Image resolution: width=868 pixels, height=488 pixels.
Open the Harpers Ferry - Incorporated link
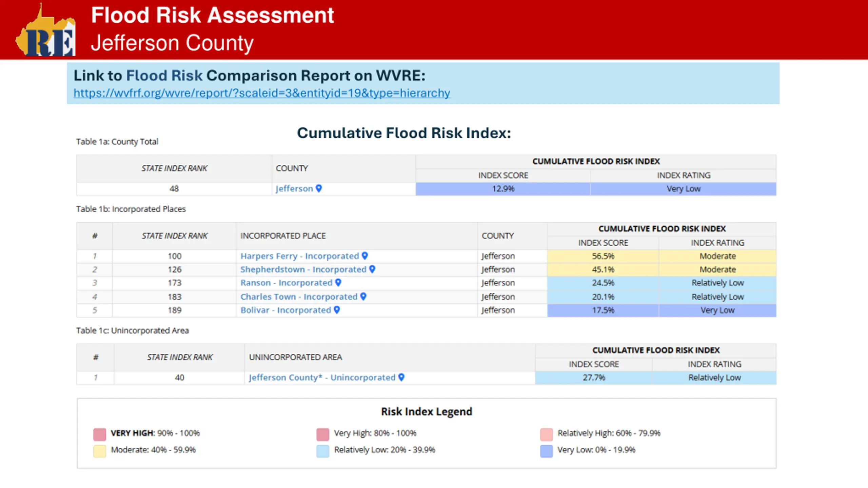click(299, 256)
